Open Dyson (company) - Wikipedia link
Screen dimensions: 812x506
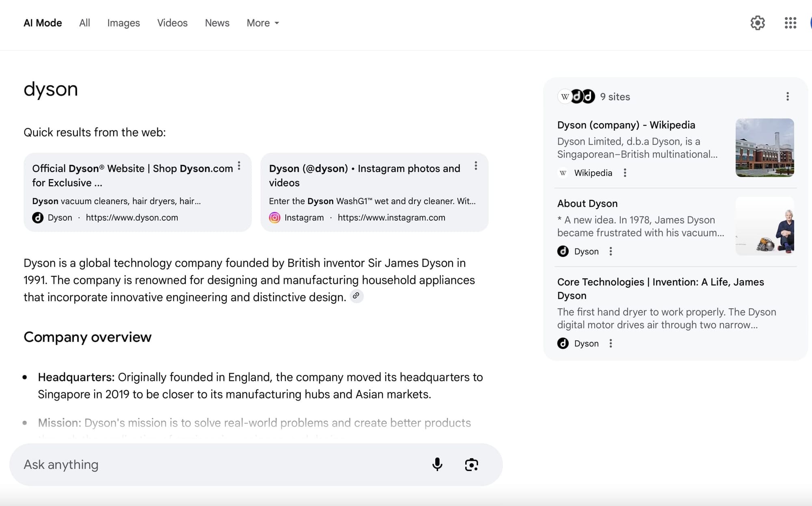[626, 125]
